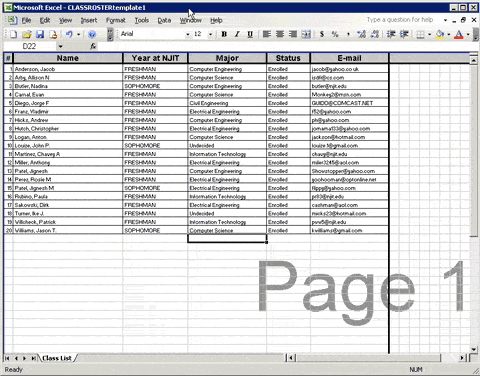Apply currency style with the dollar sign icon
Screen dimensions: 480x376
pos(322,34)
